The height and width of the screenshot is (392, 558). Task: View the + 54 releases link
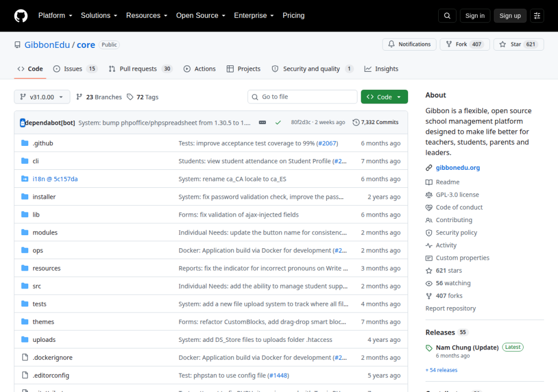(441, 370)
